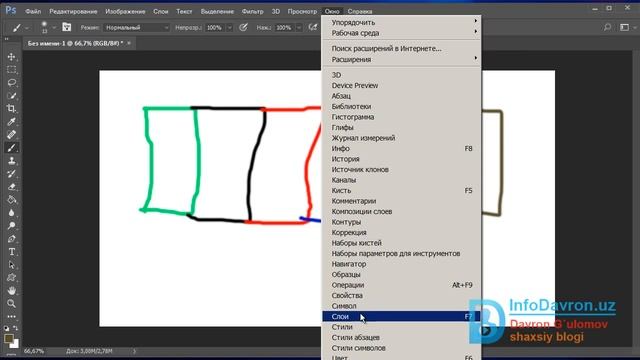Screen dimensions: 640x360
Task: Select the Rectangular Marquee tool
Action: [11, 70]
